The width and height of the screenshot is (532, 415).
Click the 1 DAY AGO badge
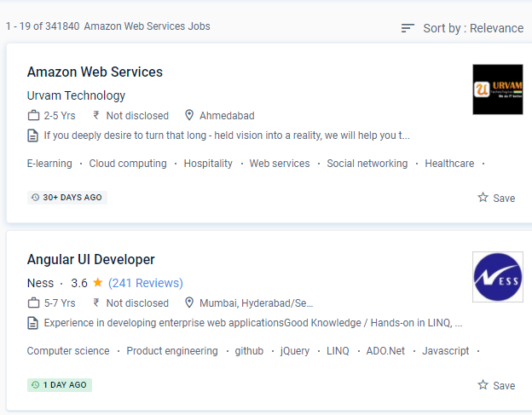pyautogui.click(x=59, y=385)
